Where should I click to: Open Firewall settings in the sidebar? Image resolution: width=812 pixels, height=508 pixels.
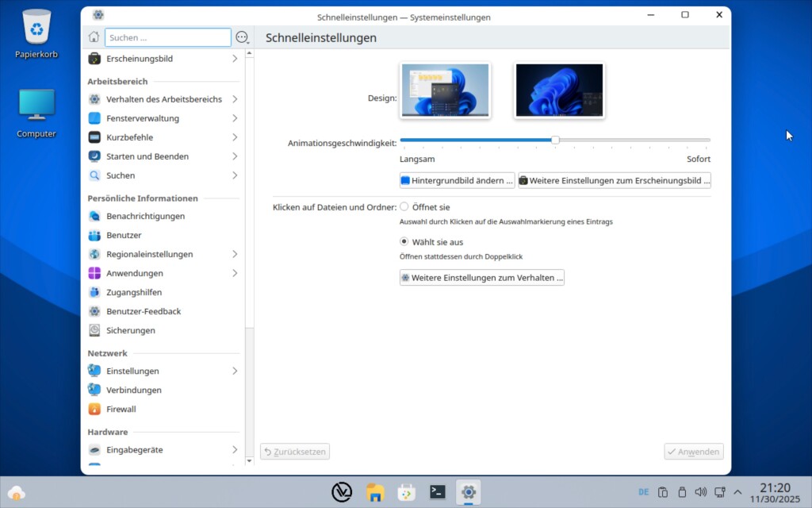coord(121,410)
